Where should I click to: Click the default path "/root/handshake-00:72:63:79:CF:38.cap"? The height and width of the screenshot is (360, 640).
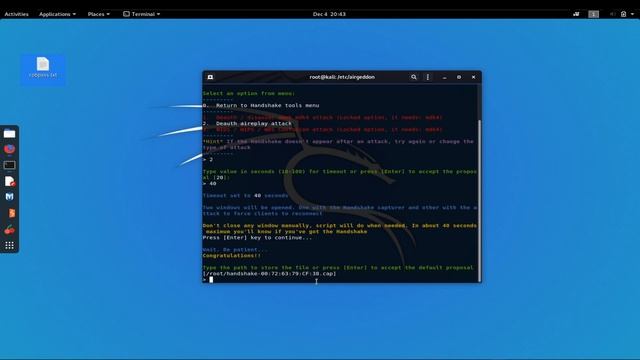[x=269, y=273]
